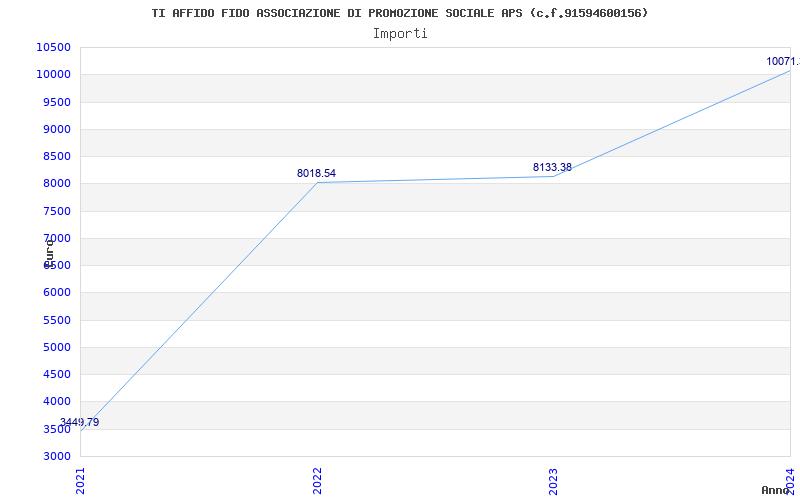This screenshot has width=800, height=500.
Task: Click the 8133.38 data point label
Action: (552, 167)
